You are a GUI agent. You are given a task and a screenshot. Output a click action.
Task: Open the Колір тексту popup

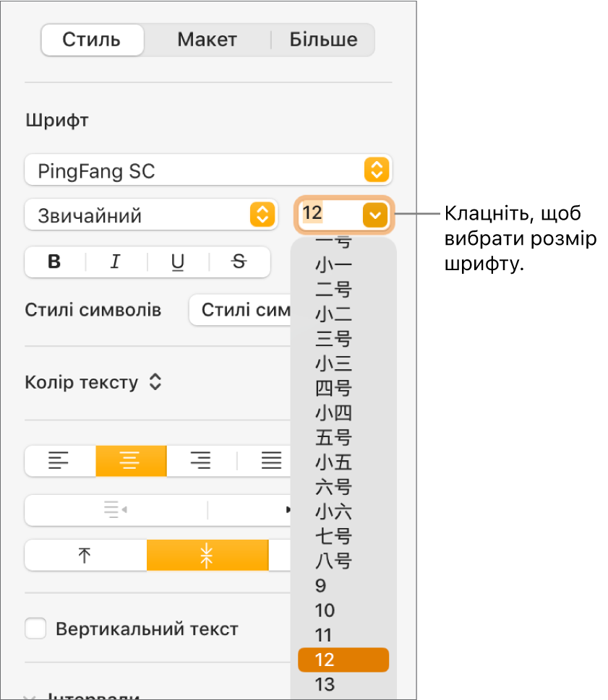click(94, 382)
